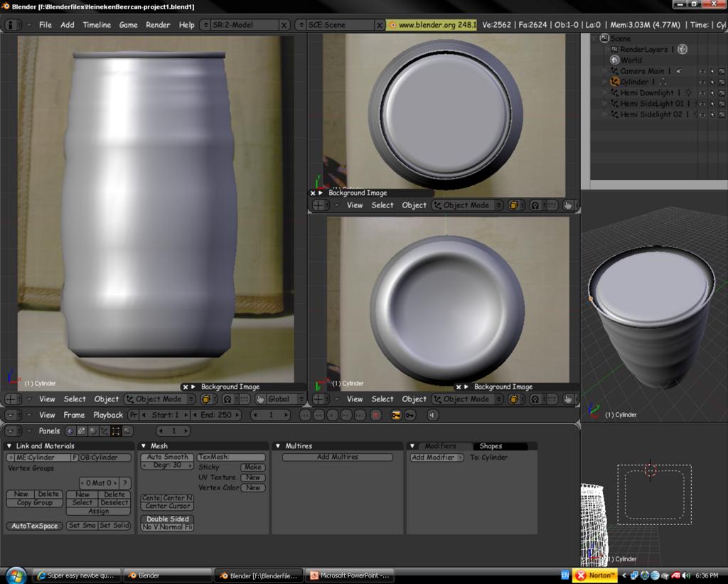The width and height of the screenshot is (728, 584).
Task: Click New button next to UV Texture
Action: click(x=253, y=477)
